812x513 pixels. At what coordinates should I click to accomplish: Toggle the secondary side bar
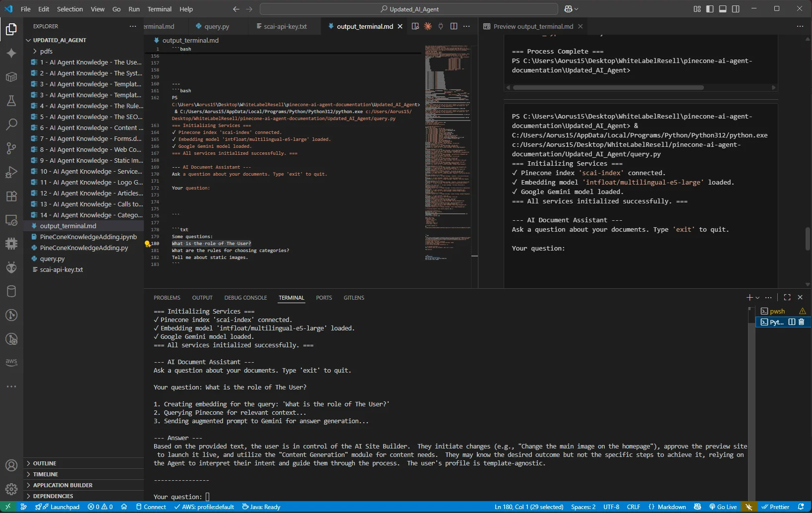[736, 9]
